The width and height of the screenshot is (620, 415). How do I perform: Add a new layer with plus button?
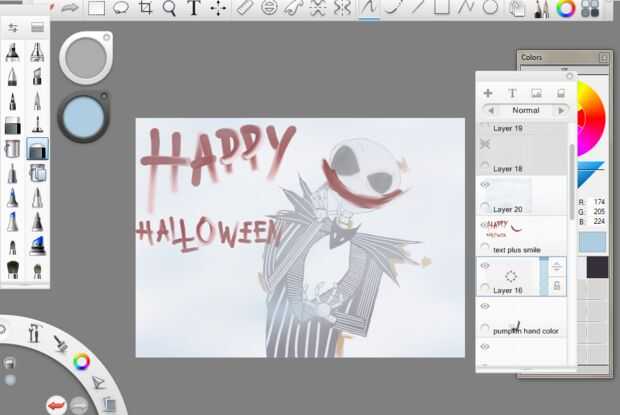[488, 93]
